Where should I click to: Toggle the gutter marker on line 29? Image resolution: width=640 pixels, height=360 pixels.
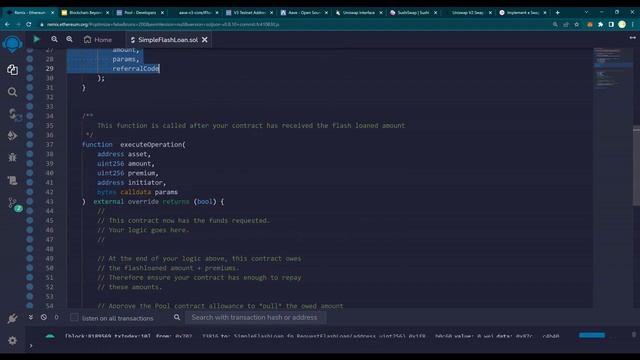click(30, 68)
